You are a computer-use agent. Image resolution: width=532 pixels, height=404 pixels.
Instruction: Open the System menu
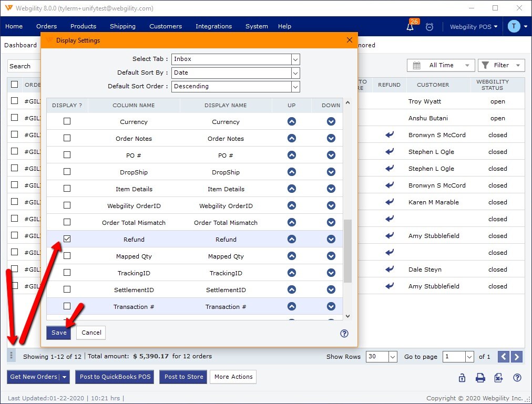coord(257,26)
